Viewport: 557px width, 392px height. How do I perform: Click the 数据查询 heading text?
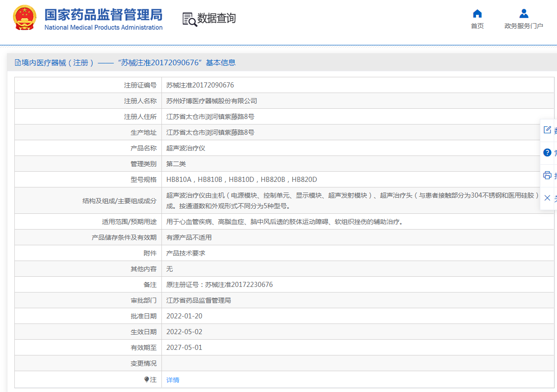(x=217, y=19)
